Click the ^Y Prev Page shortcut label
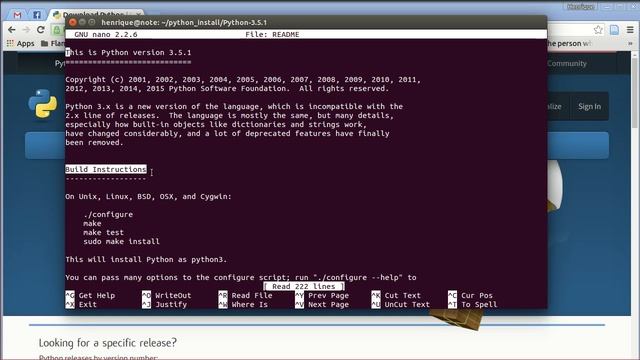Image resolution: width=640 pixels, height=360 pixels. coord(322,296)
